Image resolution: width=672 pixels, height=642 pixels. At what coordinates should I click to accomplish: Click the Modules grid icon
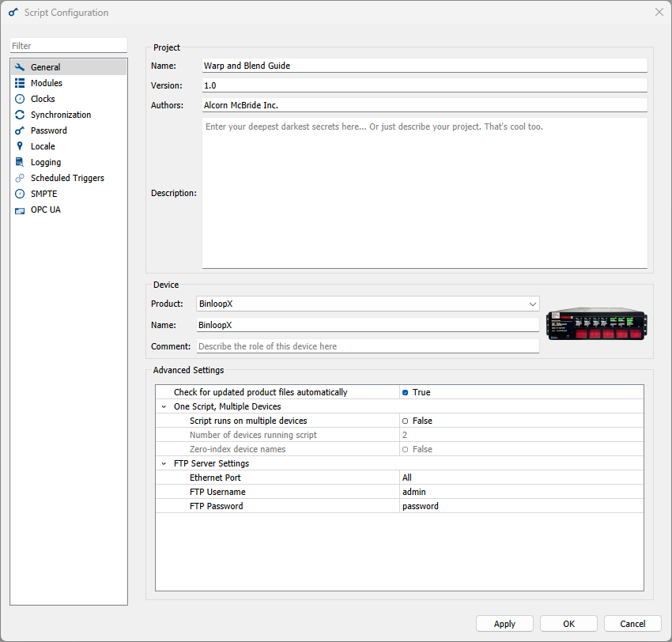20,83
